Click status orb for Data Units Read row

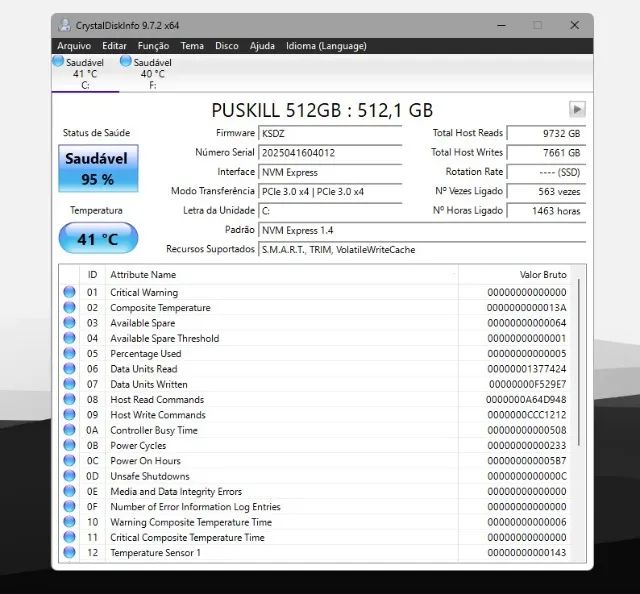click(x=69, y=369)
